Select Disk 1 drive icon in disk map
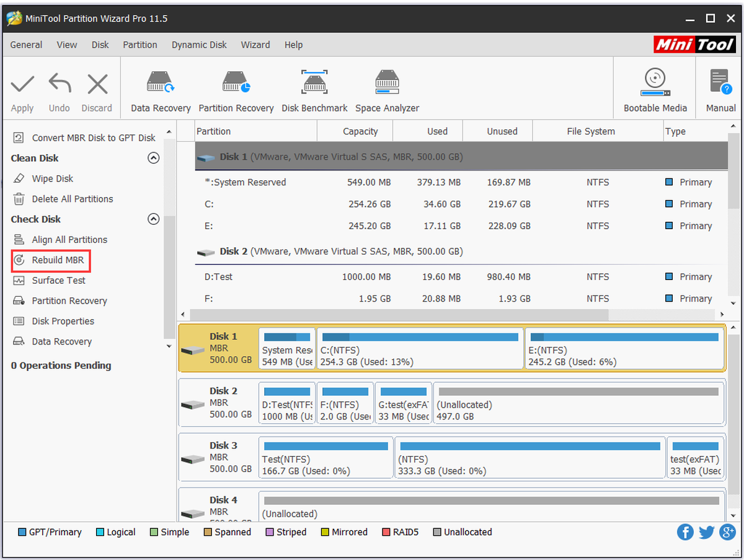Viewport: 744px width, 560px height. (x=193, y=350)
